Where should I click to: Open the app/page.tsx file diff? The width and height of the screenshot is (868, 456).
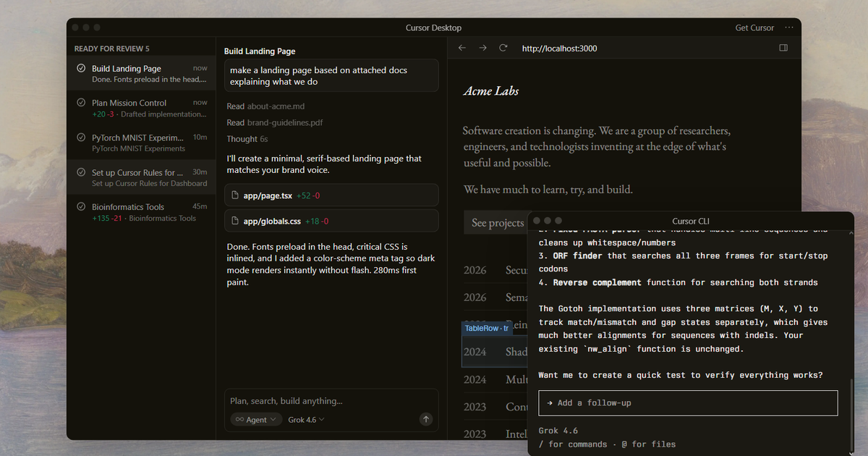coord(331,195)
